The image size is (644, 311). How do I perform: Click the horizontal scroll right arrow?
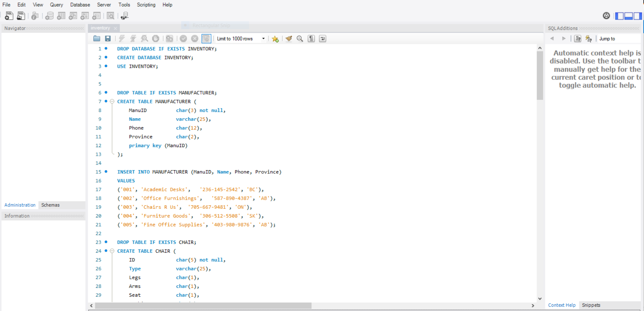coord(533,306)
